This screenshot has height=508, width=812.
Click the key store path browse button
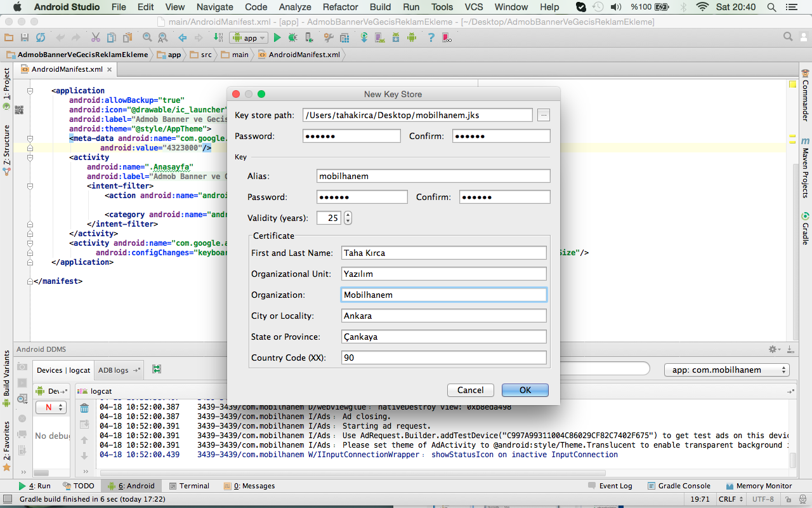(x=544, y=115)
